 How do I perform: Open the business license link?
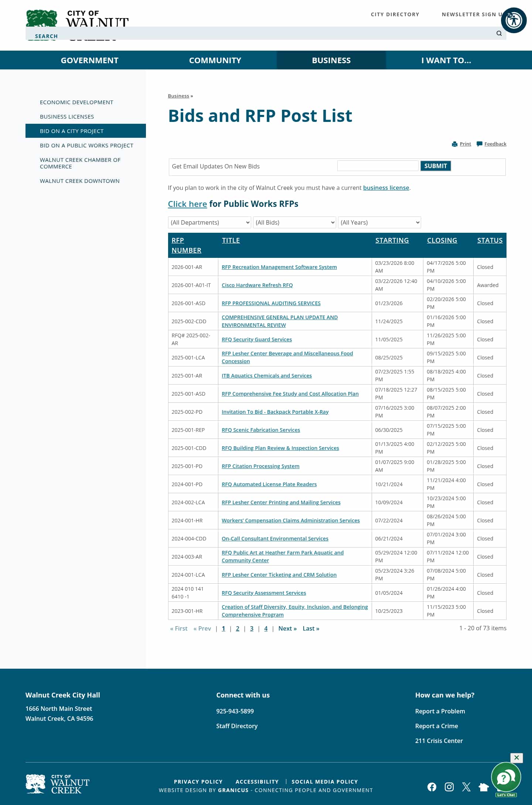[386, 188]
